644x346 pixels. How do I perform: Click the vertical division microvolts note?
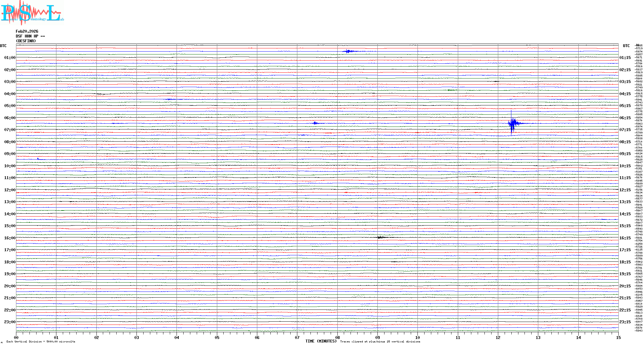(x=41, y=342)
